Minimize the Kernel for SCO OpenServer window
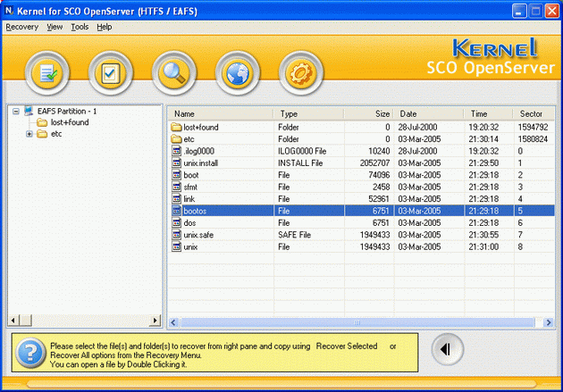 click(x=519, y=11)
